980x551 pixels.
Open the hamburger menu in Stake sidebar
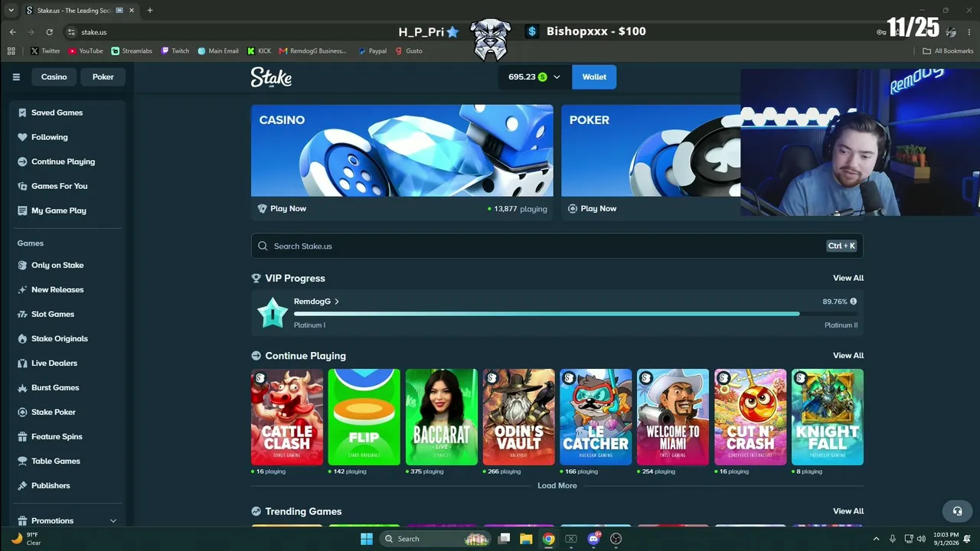pyautogui.click(x=16, y=77)
